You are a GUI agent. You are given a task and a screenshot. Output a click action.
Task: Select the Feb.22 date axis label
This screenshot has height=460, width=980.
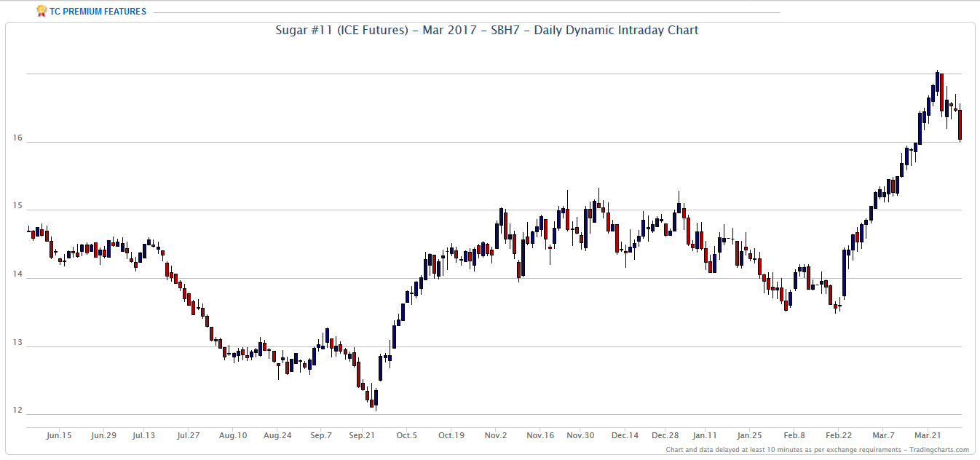coord(838,435)
